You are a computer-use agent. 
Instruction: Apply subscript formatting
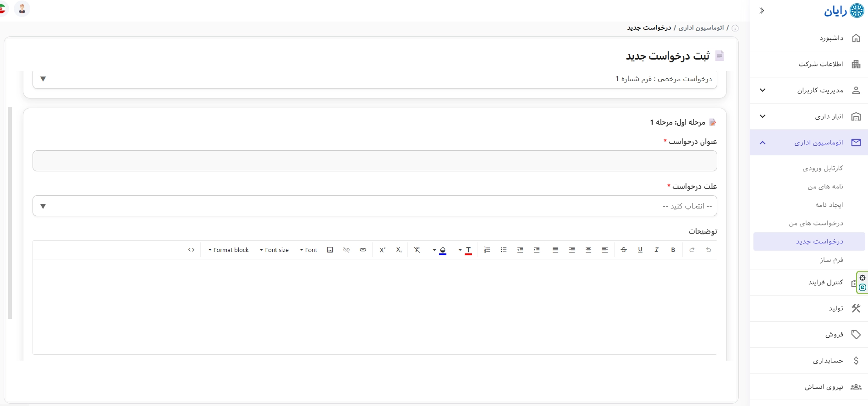399,250
